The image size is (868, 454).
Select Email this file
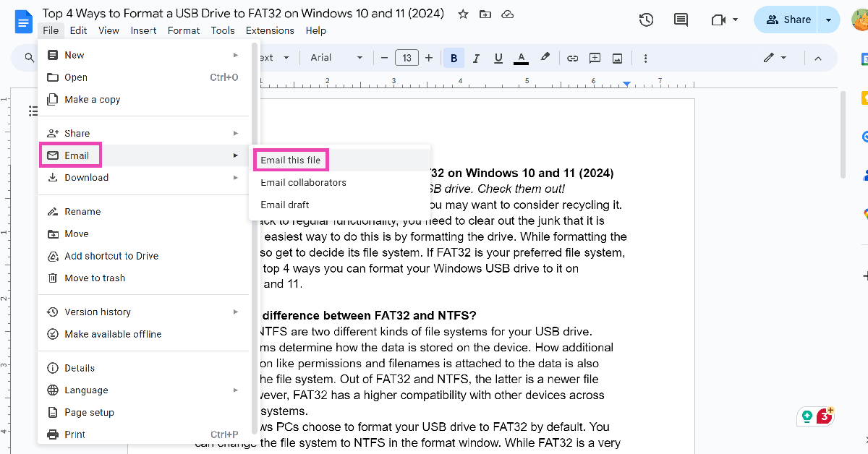pyautogui.click(x=340, y=160)
